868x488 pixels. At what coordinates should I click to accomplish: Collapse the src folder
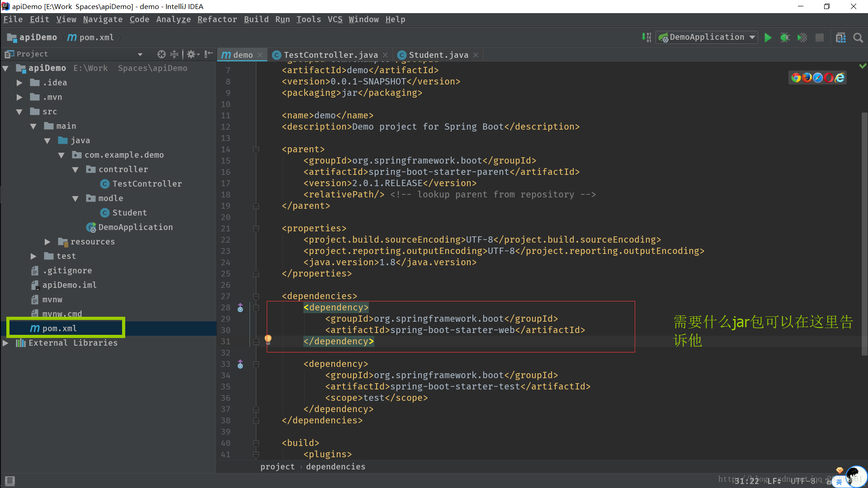point(19,112)
